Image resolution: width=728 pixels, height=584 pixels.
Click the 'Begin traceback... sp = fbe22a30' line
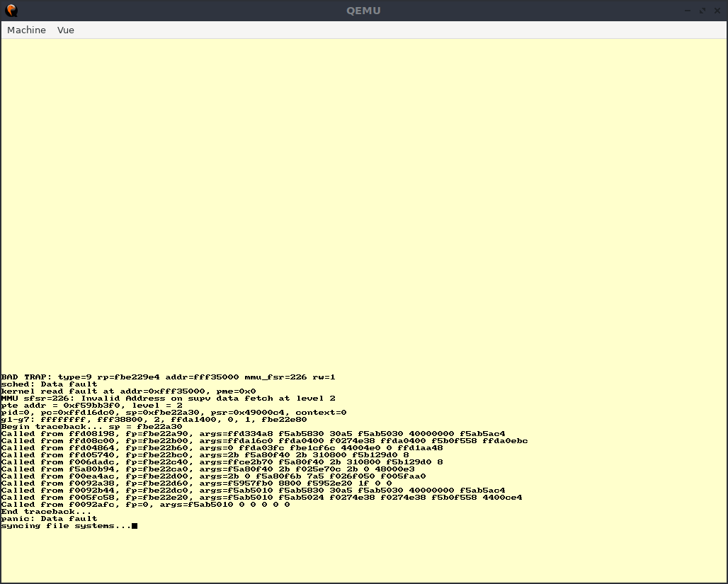[92, 427]
